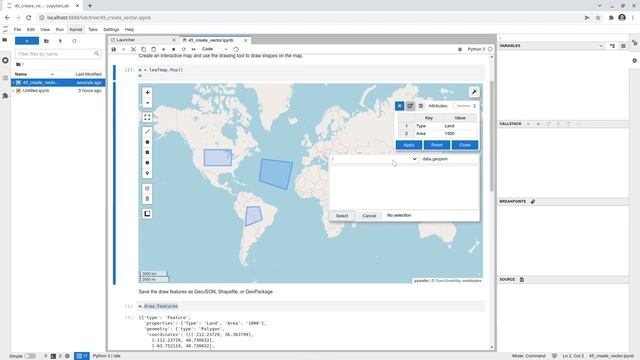Click Cancel in file chooser
Viewport: 640px width, 360px height.
point(369,216)
